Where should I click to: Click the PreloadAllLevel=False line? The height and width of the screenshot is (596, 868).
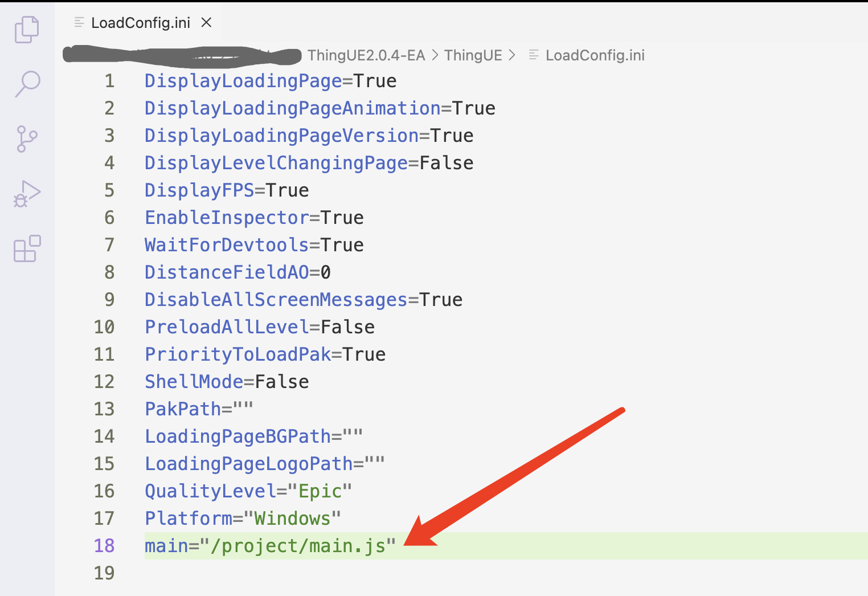point(260,327)
